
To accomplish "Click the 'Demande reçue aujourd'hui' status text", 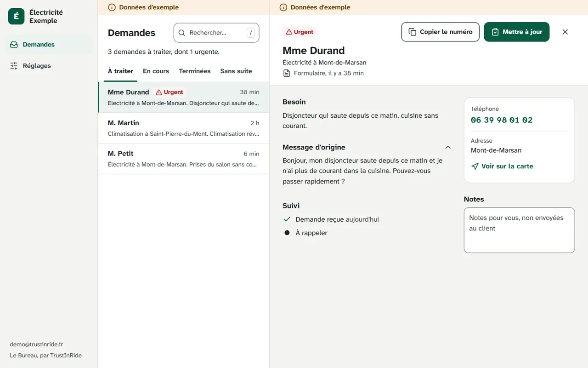I will click(x=337, y=219).
